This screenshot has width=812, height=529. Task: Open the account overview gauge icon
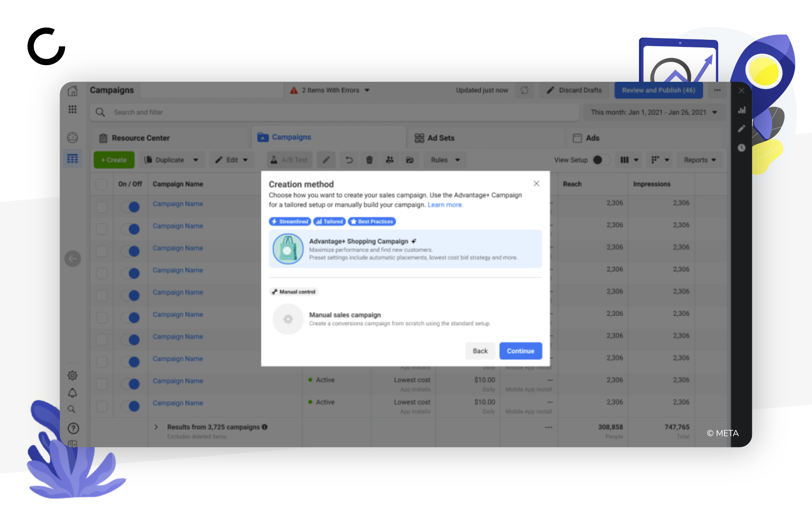[x=73, y=138]
